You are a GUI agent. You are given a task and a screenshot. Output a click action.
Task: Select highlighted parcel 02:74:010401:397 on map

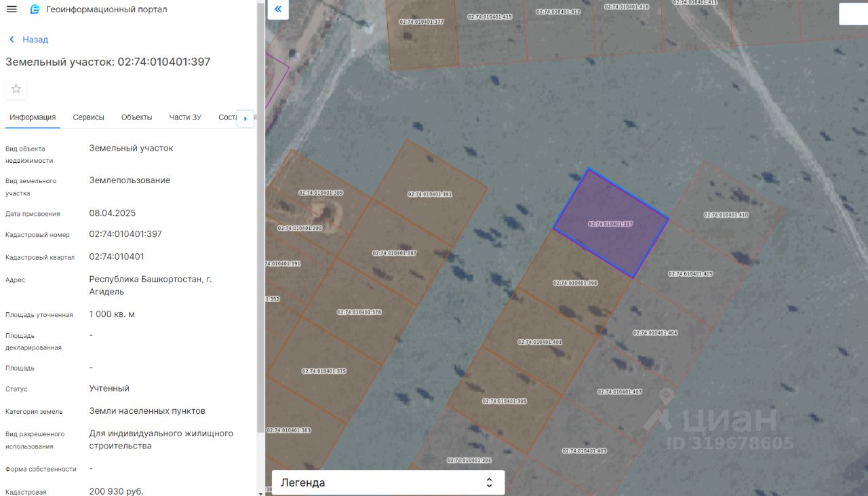[610, 223]
